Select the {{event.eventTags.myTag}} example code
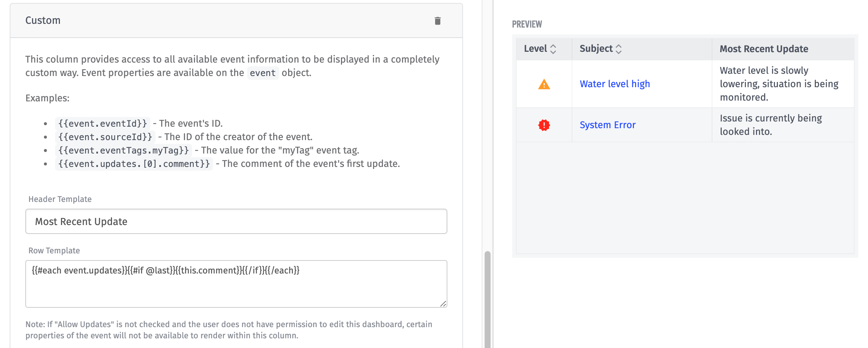This screenshot has height=348, width=868. tap(123, 151)
